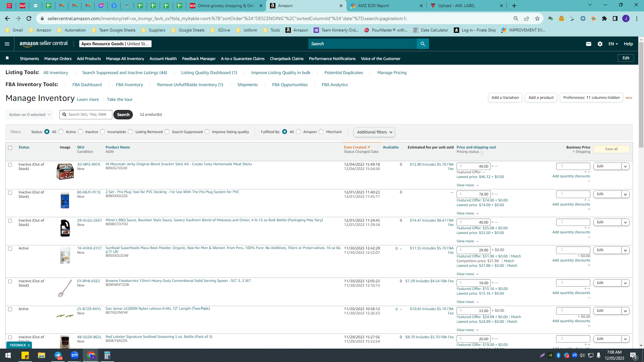Check the Sunfood Maca Root Powder row checkbox
Image resolution: width=644 pixels, height=362 pixels.
(10, 249)
